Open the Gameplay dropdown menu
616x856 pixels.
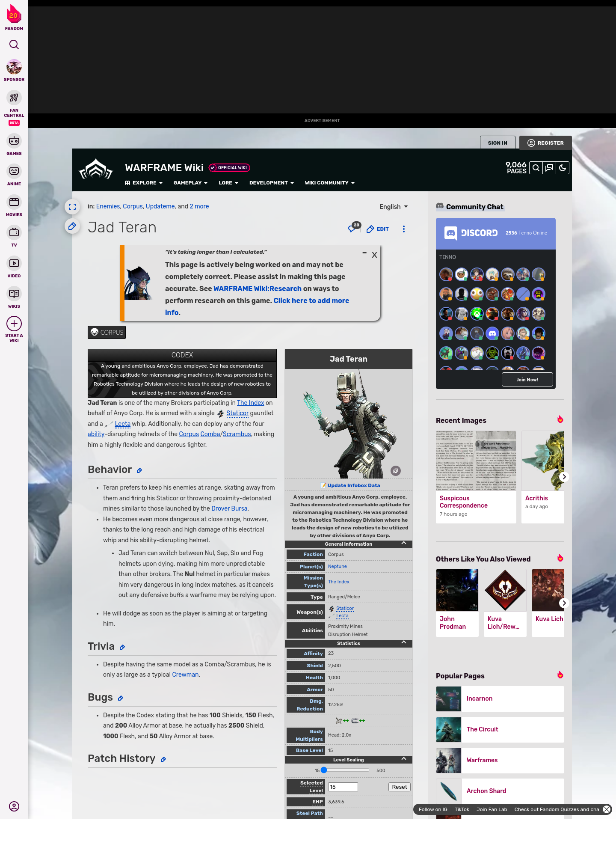click(x=190, y=183)
